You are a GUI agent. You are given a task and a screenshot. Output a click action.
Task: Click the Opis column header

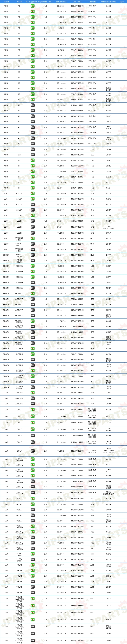[122, 2]
